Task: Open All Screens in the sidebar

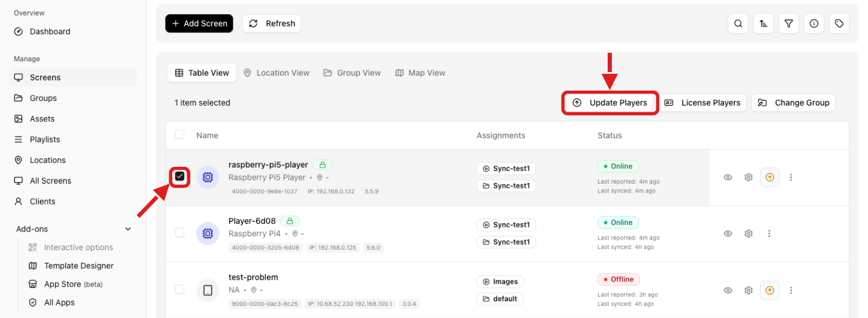Action: tap(73, 181)
